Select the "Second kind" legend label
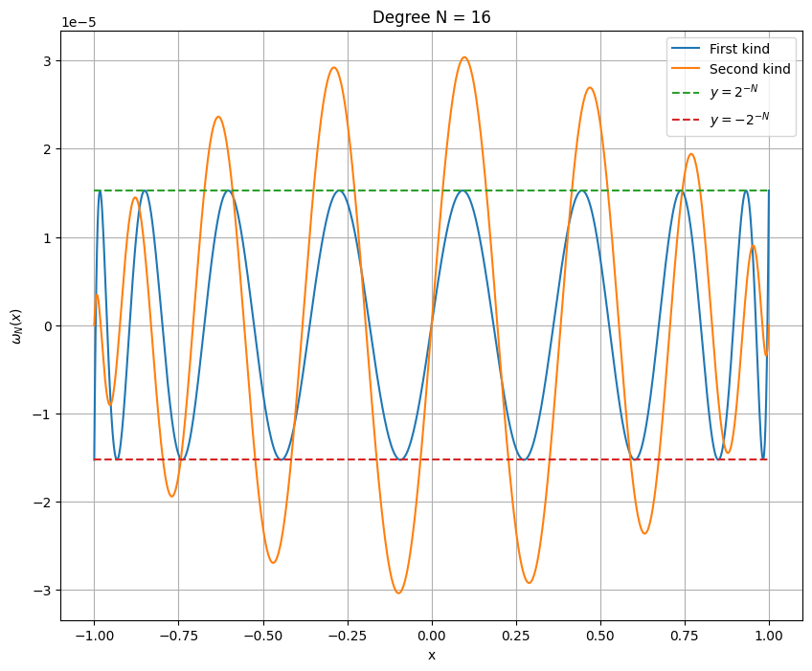 tap(749, 70)
